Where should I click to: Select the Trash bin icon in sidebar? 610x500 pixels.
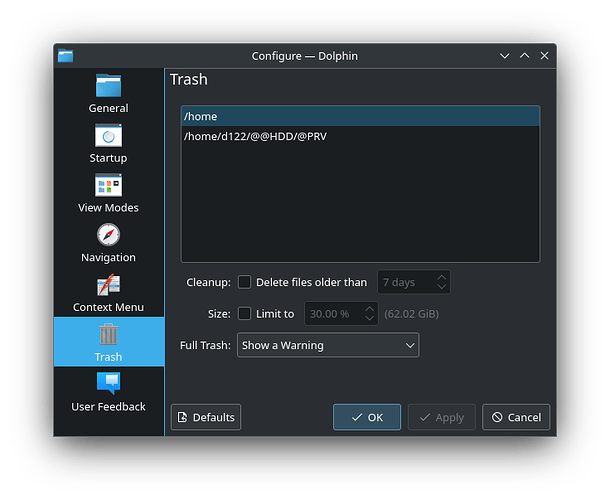(108, 334)
